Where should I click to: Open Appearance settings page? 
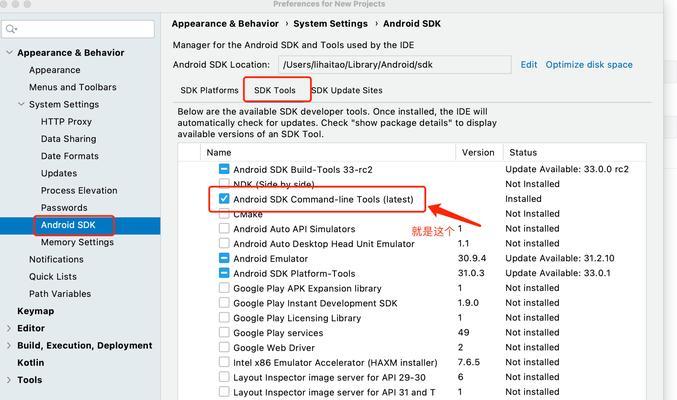point(55,70)
